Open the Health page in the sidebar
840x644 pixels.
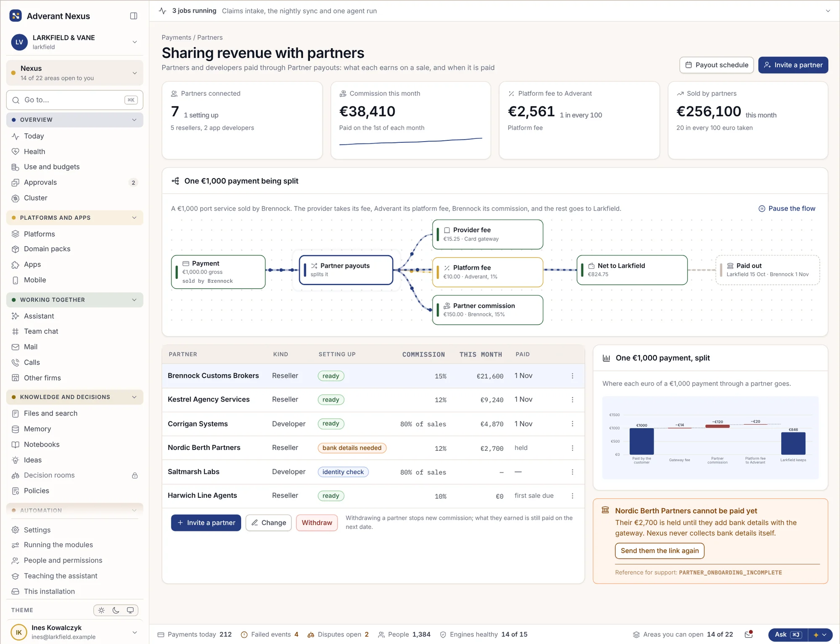(75, 152)
